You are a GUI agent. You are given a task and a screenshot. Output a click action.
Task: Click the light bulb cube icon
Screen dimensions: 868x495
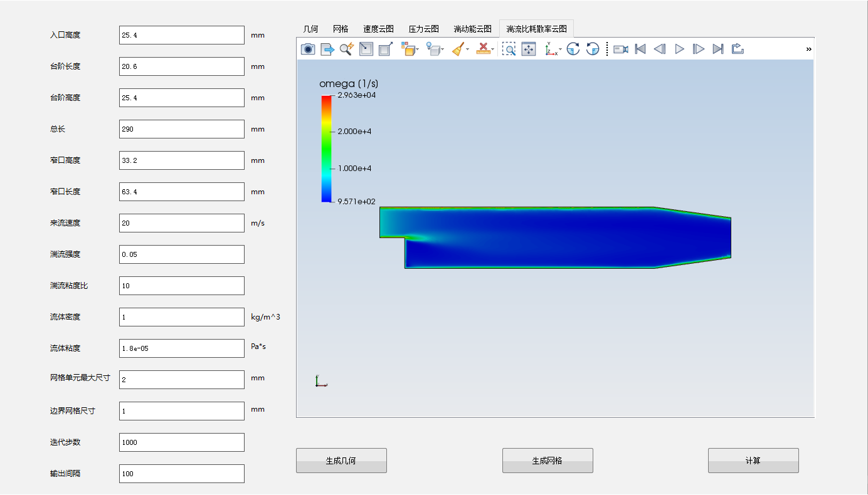click(433, 49)
